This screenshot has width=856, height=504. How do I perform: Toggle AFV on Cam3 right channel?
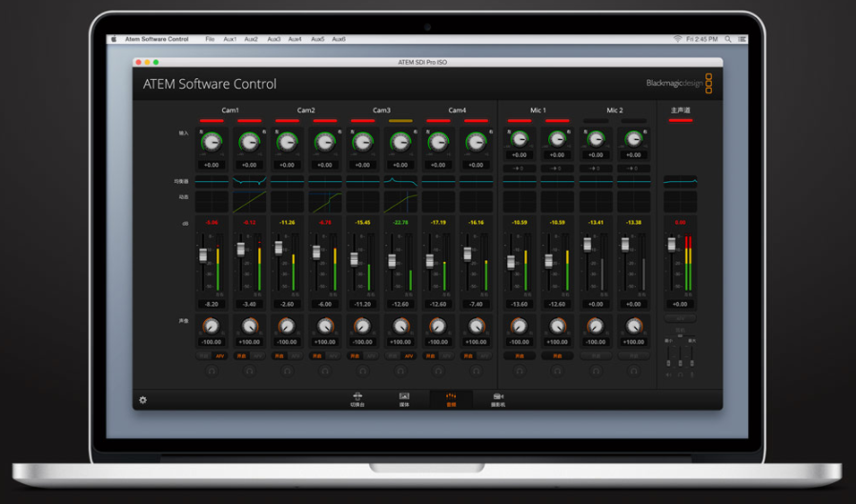pos(409,356)
